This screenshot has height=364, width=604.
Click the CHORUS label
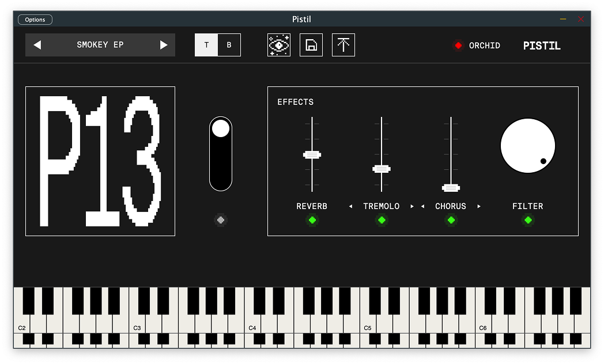point(451,206)
